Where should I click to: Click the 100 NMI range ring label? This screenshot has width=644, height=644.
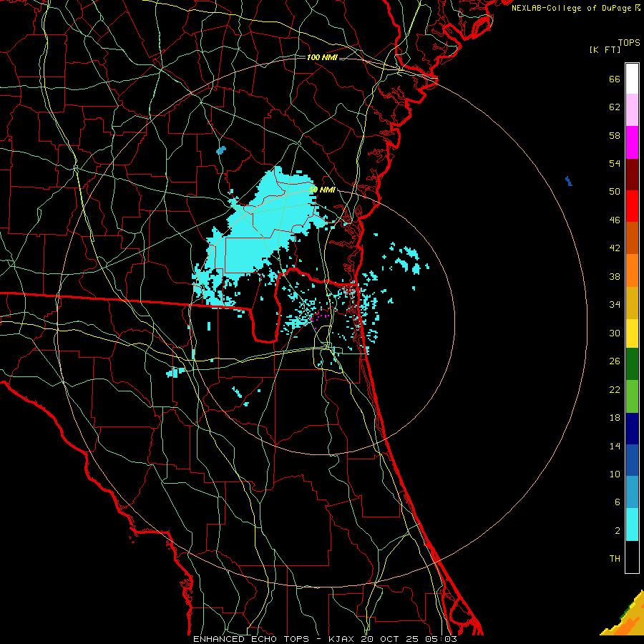click(x=322, y=57)
